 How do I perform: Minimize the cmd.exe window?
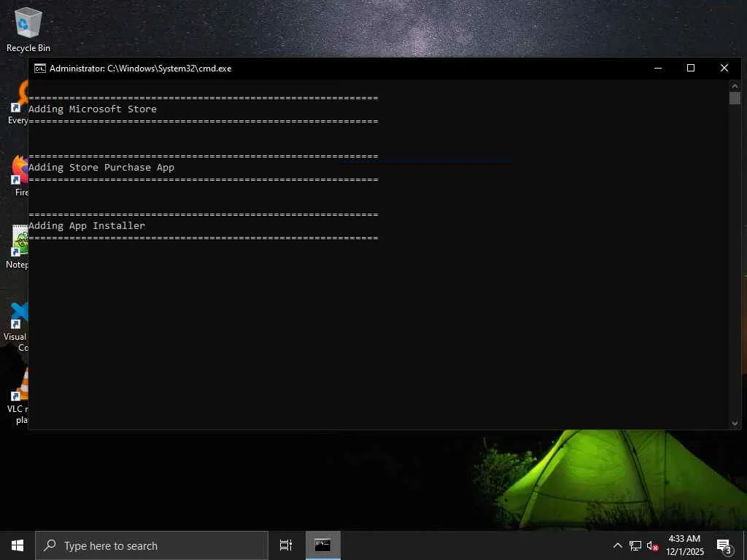click(x=658, y=69)
